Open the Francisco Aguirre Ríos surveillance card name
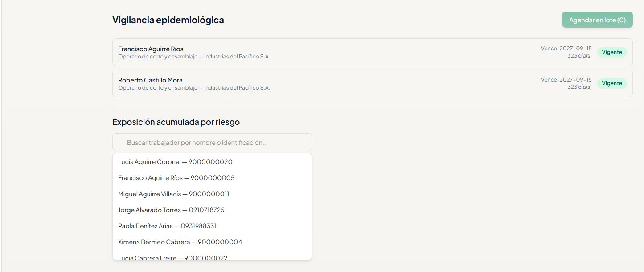644x272 pixels. tap(151, 49)
